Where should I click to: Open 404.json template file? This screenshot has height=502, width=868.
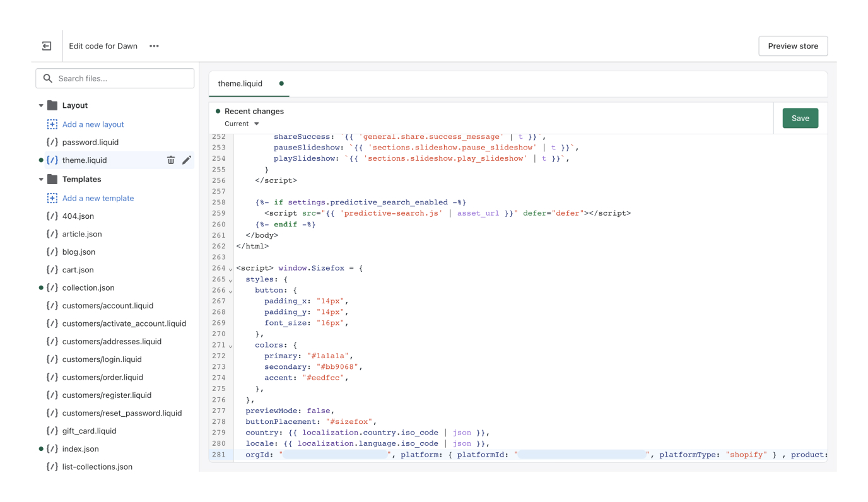(78, 216)
